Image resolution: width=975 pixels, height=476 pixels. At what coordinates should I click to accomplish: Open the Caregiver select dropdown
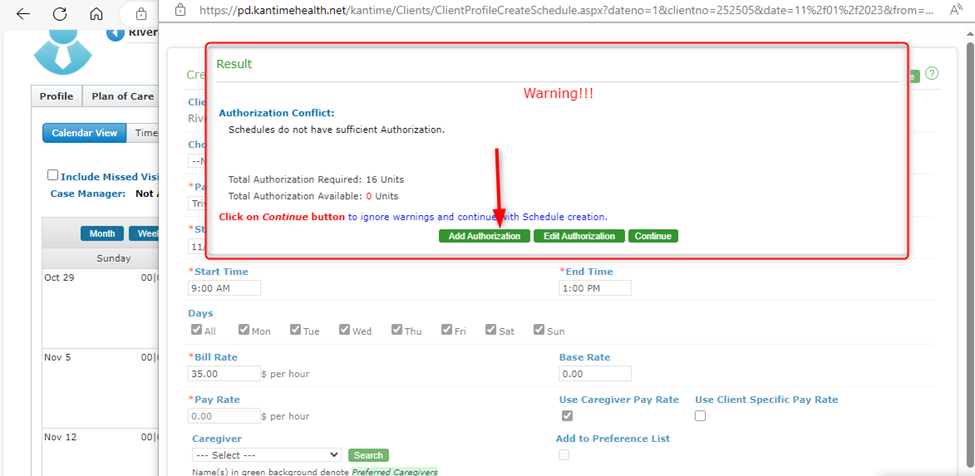[x=266, y=455]
